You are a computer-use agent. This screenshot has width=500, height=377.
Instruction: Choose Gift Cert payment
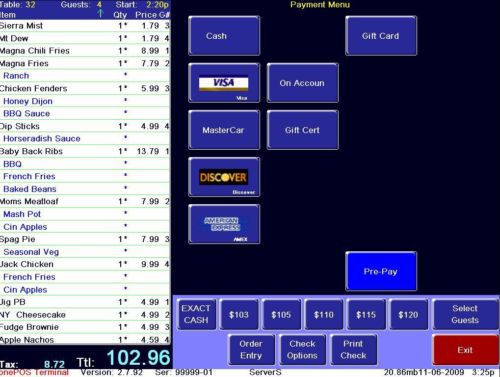point(303,130)
